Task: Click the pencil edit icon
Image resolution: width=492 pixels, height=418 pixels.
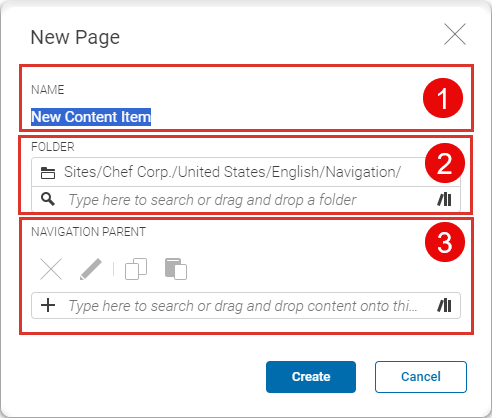Action: point(91,269)
